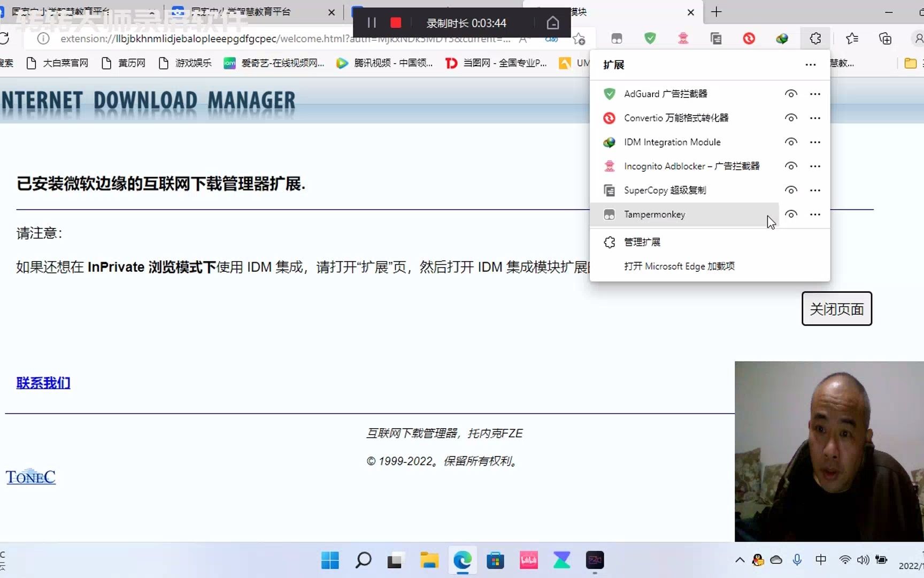Viewport: 924px width, 578px height.
Task: Select Incognito Adblocker entry
Action: pyautogui.click(x=684, y=166)
